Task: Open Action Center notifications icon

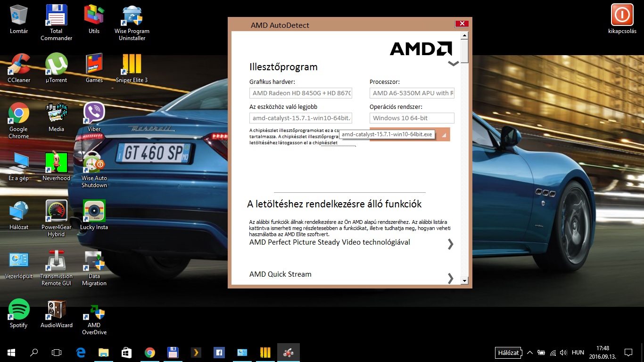Action: (x=628, y=352)
